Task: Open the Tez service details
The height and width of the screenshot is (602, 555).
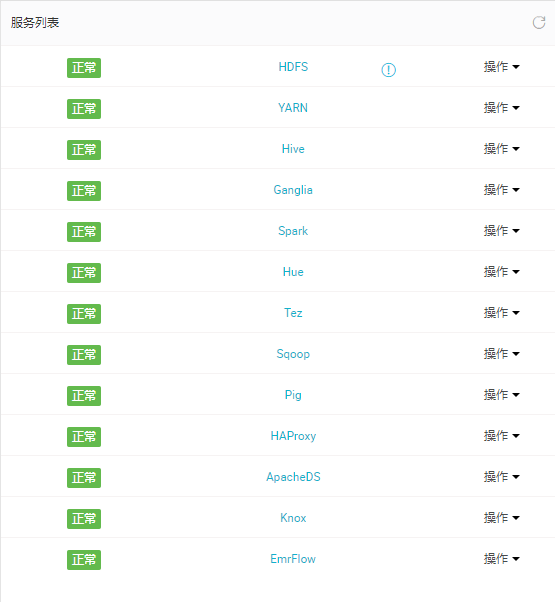Action: (x=293, y=313)
